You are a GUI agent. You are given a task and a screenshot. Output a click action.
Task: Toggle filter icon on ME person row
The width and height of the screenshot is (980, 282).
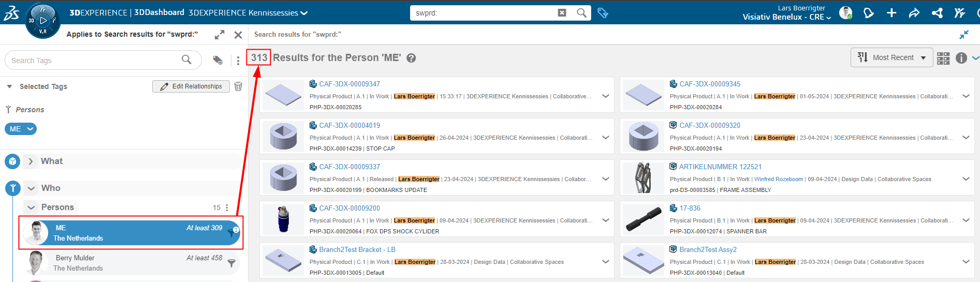click(232, 232)
